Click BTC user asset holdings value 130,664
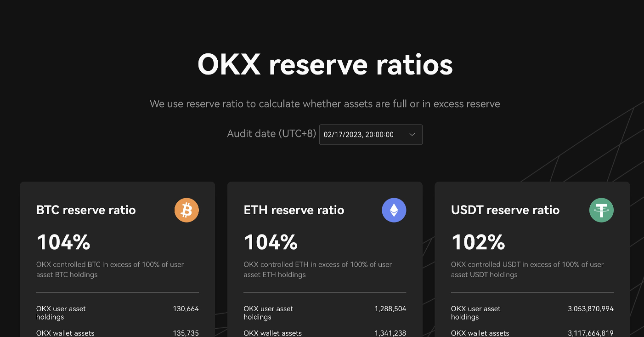644x337 pixels. 186,309
